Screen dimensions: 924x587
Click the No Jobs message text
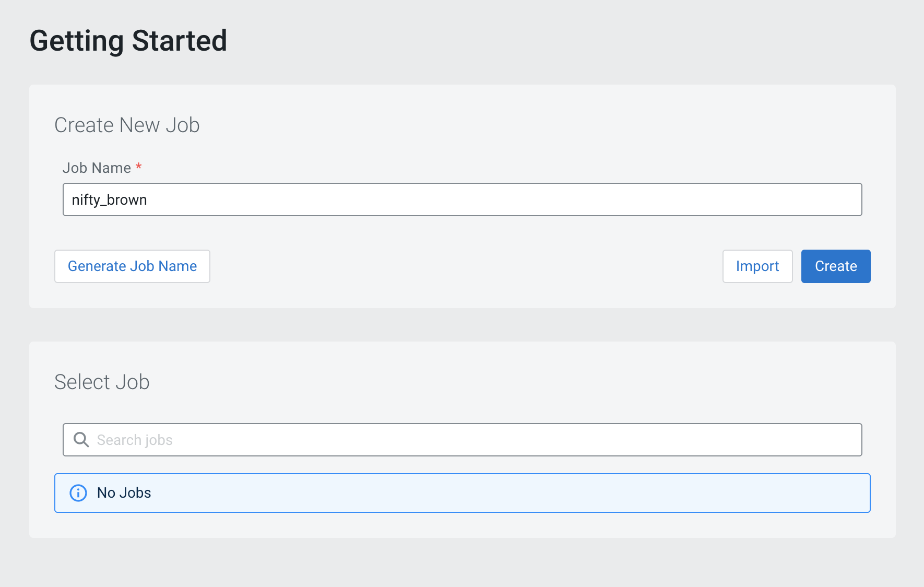tap(124, 493)
